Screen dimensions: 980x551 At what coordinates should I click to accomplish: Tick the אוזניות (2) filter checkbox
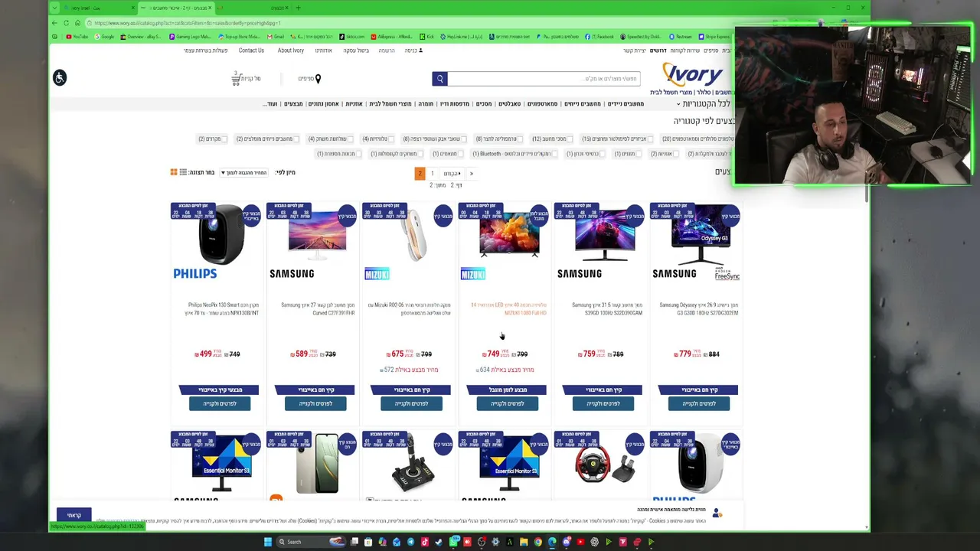click(x=675, y=154)
